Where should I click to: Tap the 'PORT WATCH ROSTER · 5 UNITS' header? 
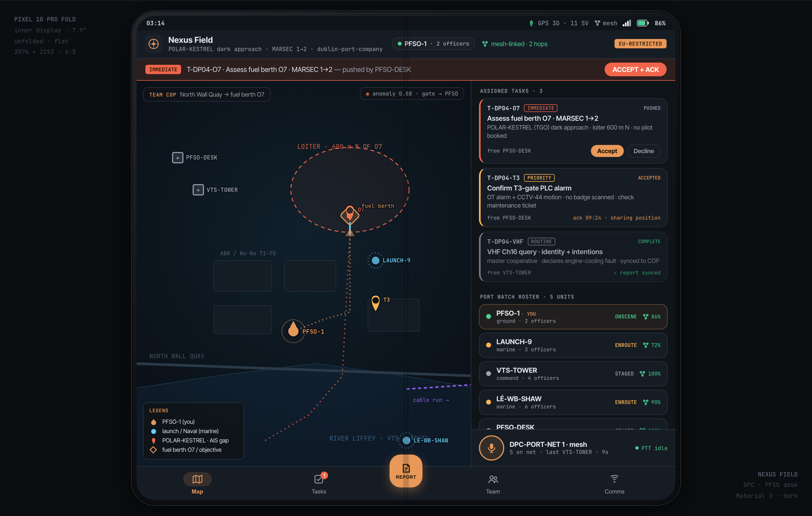click(527, 297)
